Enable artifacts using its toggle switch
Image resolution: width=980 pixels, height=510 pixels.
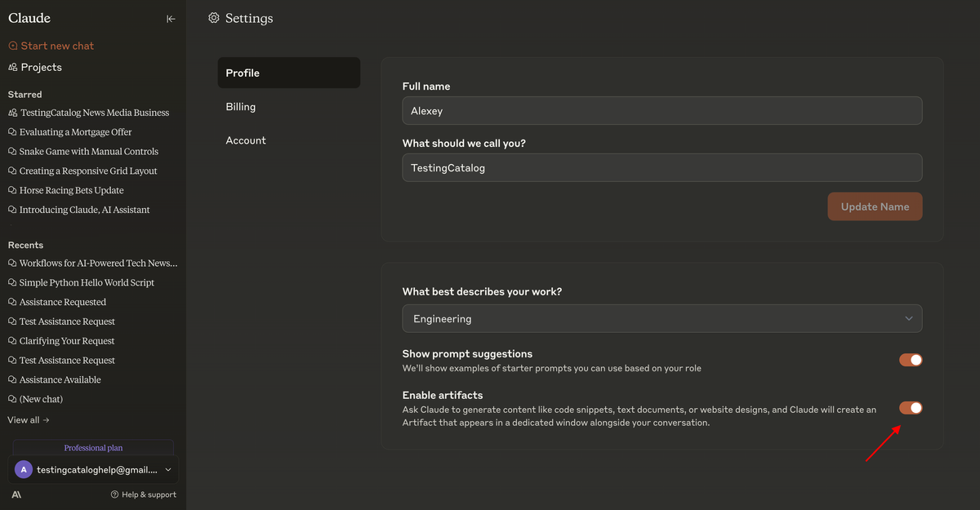point(911,407)
